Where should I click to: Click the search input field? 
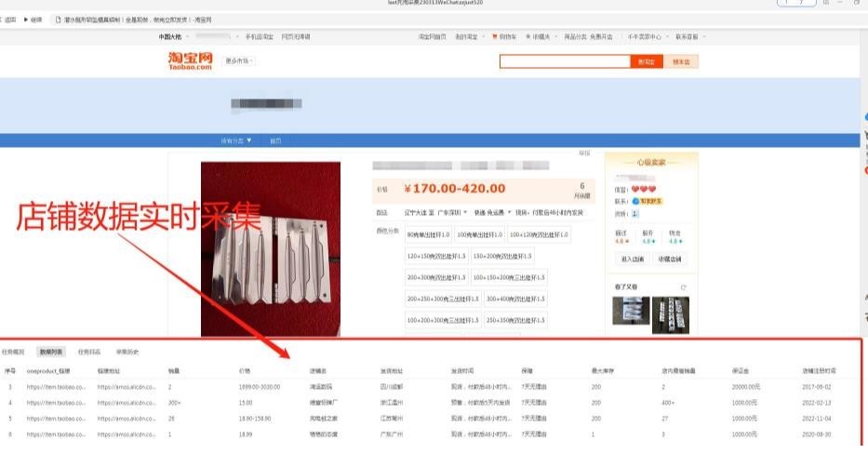pyautogui.click(x=565, y=61)
